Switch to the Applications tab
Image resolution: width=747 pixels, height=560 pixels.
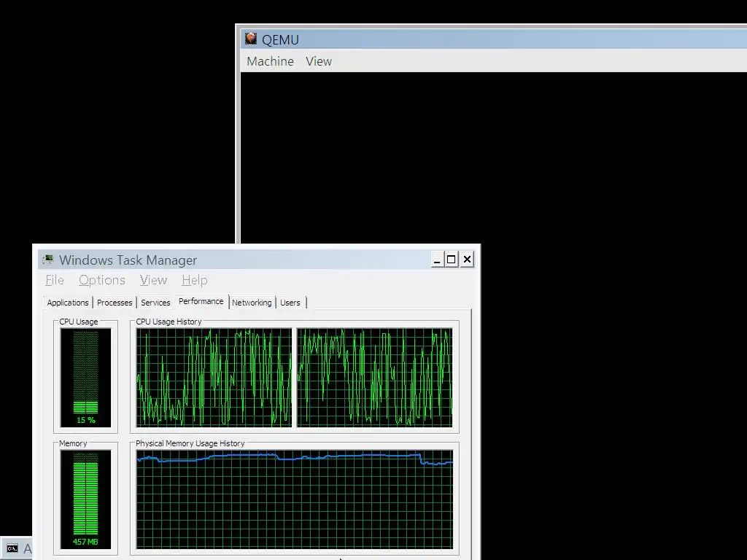pyautogui.click(x=68, y=303)
